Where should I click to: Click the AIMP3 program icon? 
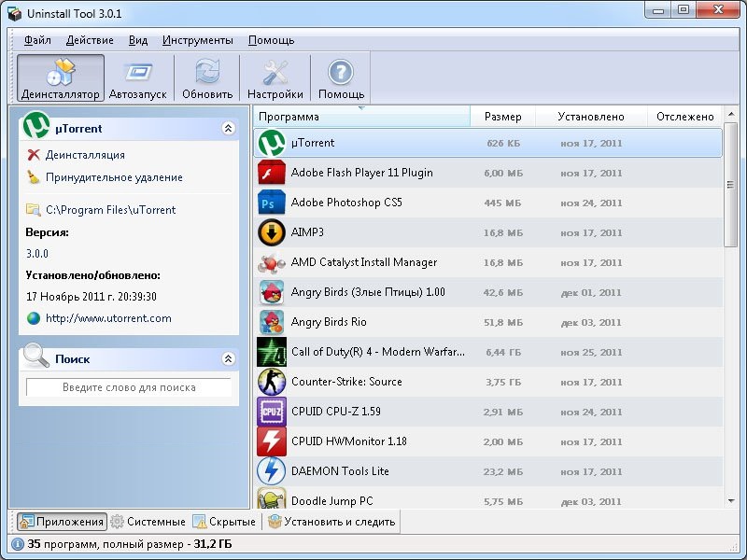click(271, 232)
